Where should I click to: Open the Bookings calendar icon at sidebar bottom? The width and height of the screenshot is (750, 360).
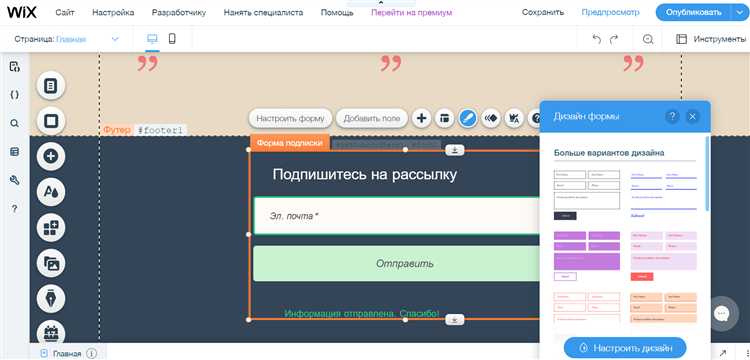pyautogui.click(x=51, y=333)
